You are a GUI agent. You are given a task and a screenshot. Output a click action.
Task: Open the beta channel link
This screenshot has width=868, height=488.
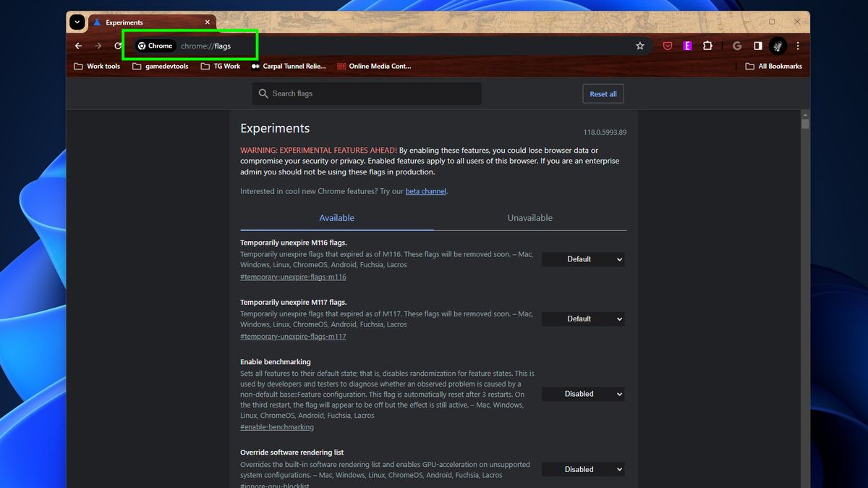click(426, 191)
